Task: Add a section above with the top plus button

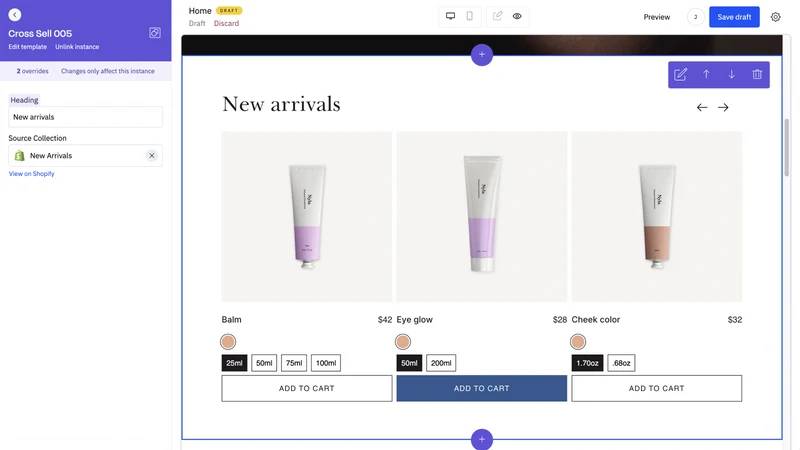Action: click(x=482, y=55)
